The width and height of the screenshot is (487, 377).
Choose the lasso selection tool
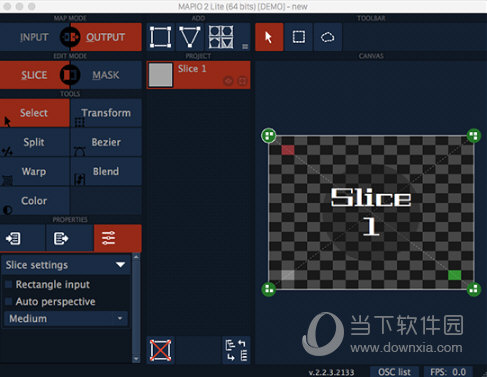click(328, 37)
